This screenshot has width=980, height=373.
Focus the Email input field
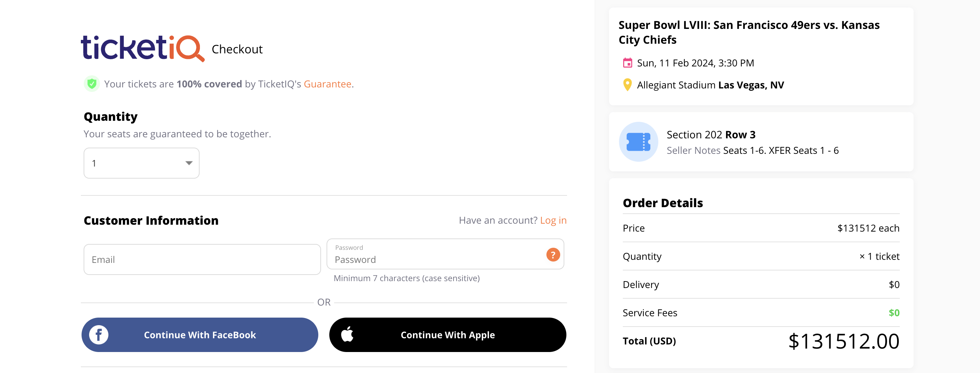202,259
